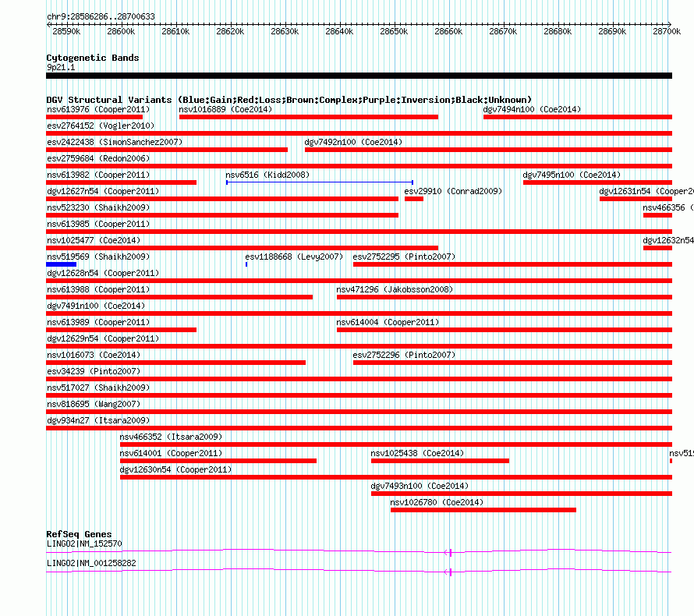Viewport: 694px width, 616px height.
Task: Click the 28690k ruler tick label
Action: (x=612, y=31)
